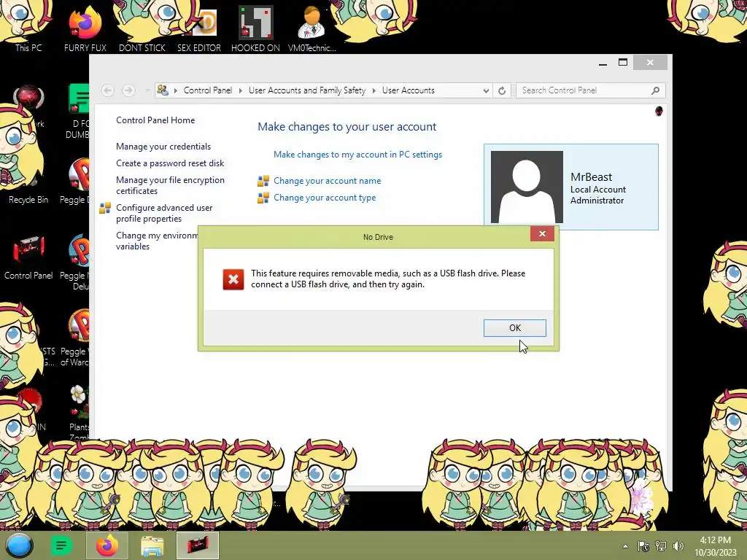The image size is (747, 560).
Task: Open File Explorer from the taskbar
Action: pos(152,545)
